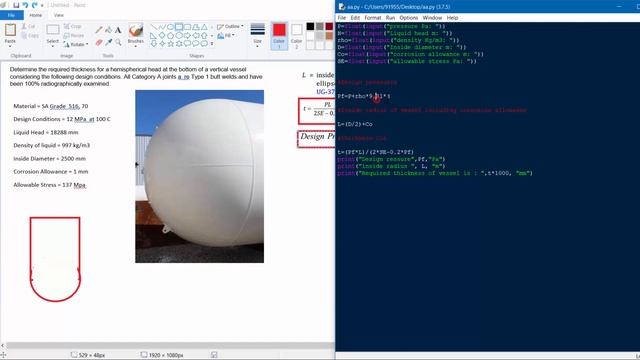
Task: Open the Resize image dialog
Action: click(74, 36)
